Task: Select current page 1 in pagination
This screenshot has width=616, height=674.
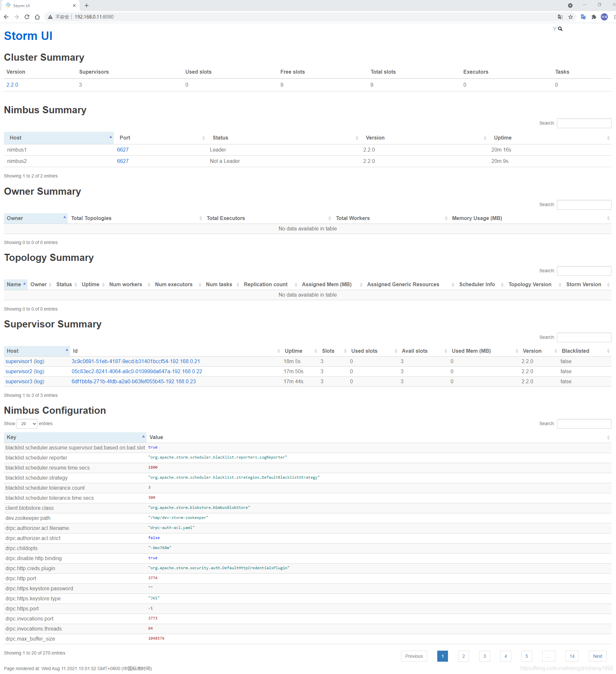Action: 442,656
